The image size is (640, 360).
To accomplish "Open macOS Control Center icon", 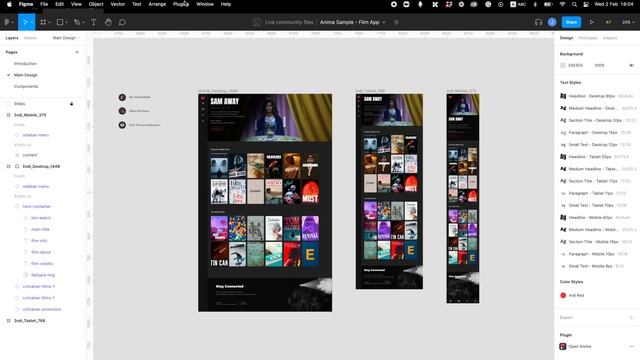I will point(586,4).
